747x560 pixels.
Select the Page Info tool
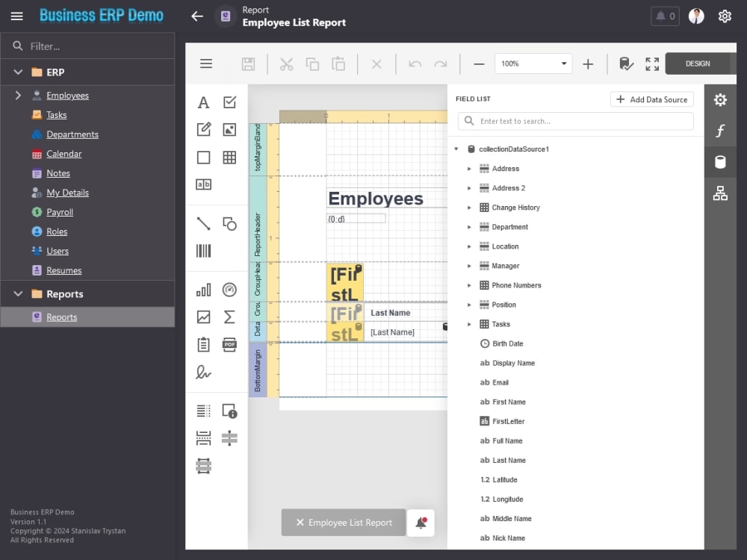[229, 411]
